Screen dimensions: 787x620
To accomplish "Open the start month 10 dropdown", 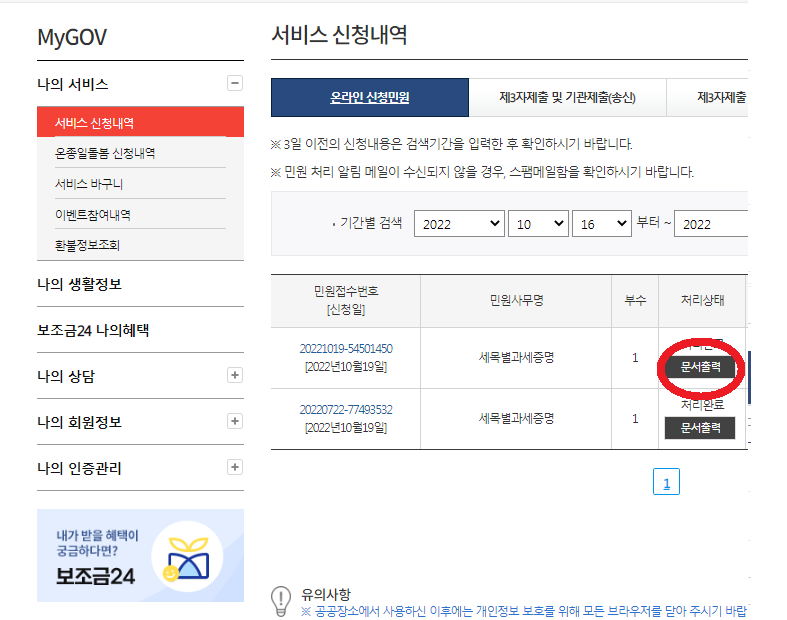I will pos(537,224).
